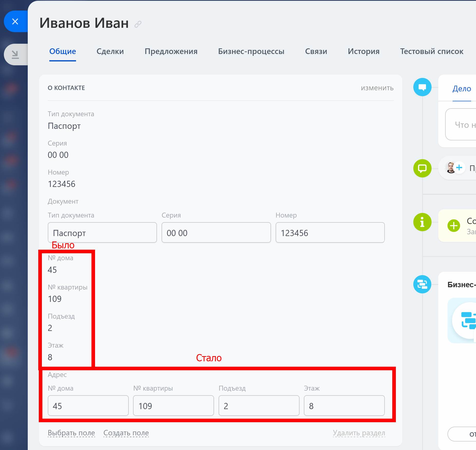Switch to the История tab
The image size is (476, 450).
(363, 51)
